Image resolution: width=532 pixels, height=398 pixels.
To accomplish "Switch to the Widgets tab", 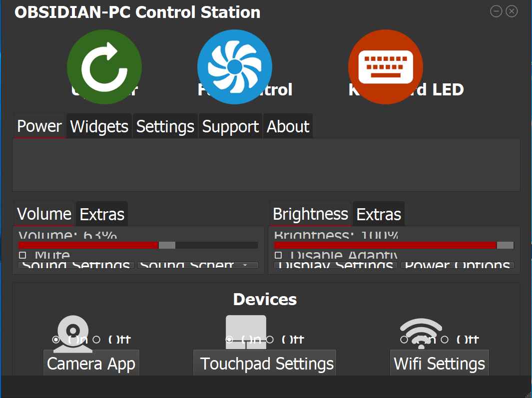I will point(99,126).
